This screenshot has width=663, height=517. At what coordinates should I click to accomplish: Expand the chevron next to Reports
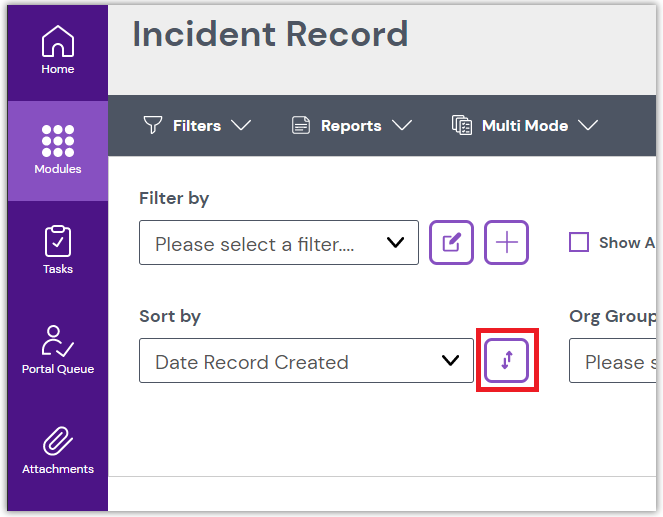(x=402, y=126)
